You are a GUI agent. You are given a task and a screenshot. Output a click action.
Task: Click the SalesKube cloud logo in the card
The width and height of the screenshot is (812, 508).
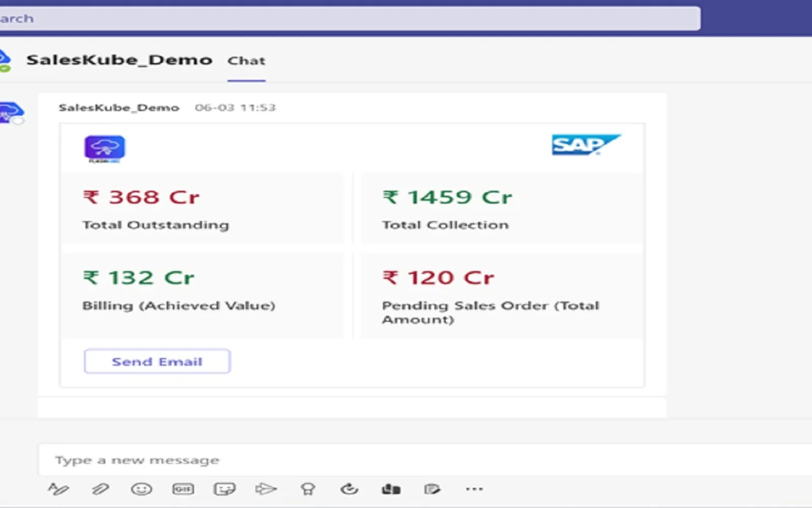pos(105,149)
